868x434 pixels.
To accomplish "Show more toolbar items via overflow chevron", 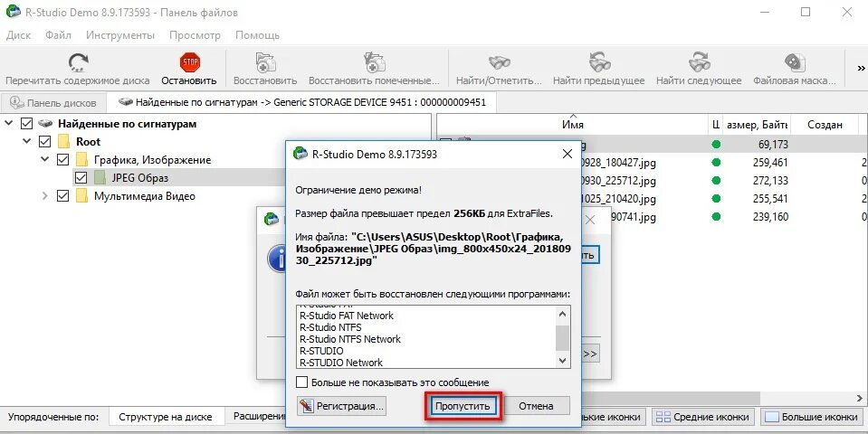I will [861, 69].
